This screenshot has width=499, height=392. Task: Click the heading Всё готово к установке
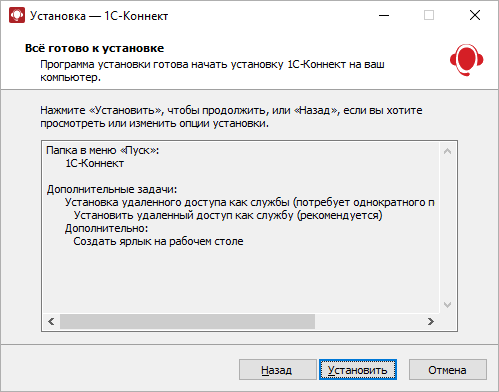click(x=94, y=48)
